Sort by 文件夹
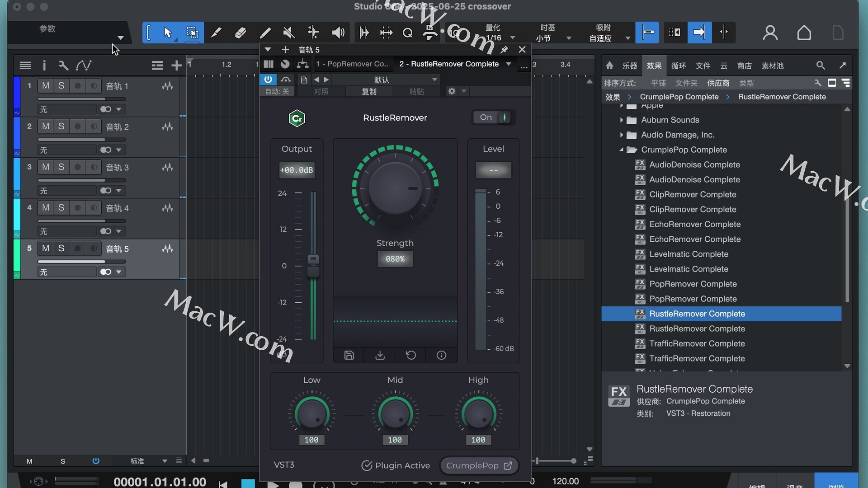 pyautogui.click(x=686, y=83)
